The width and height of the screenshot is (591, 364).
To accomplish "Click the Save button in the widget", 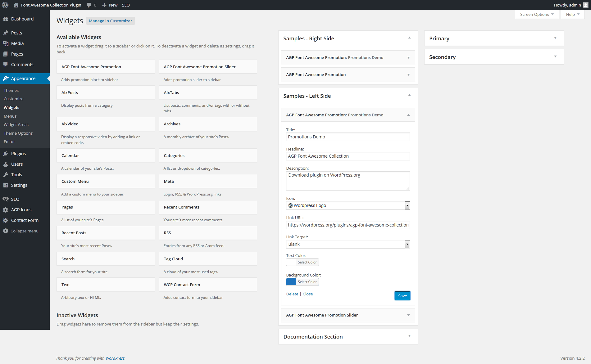I will (x=402, y=296).
